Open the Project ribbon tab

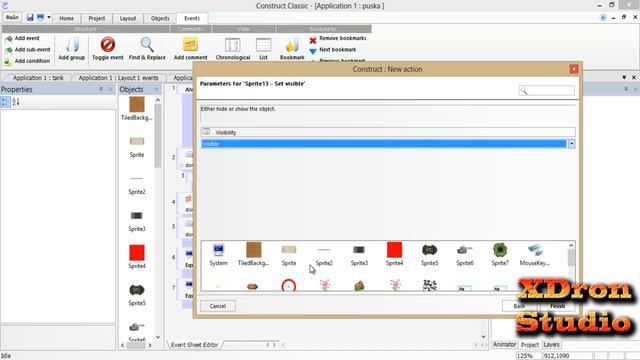pos(96,18)
